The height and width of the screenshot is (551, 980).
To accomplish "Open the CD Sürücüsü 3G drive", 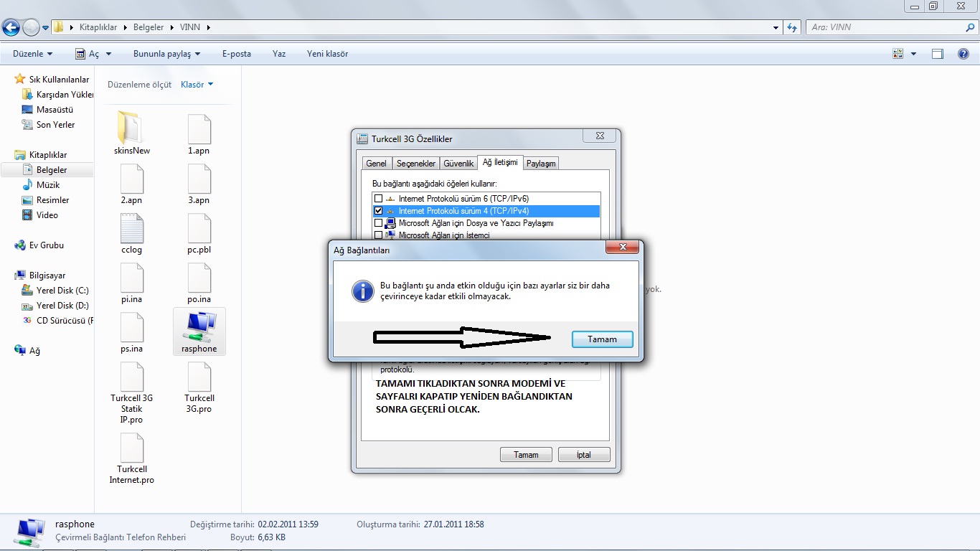I will pos(65,321).
